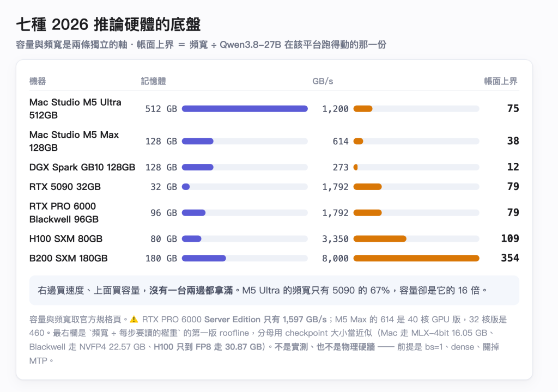Click the 32 GB memory value
Image resolution: width=558 pixels, height=392 pixels.
163,187
